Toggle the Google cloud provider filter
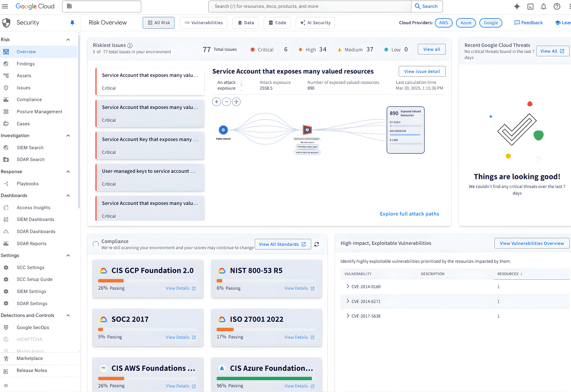Image resolution: width=571 pixels, height=392 pixels. coord(491,23)
